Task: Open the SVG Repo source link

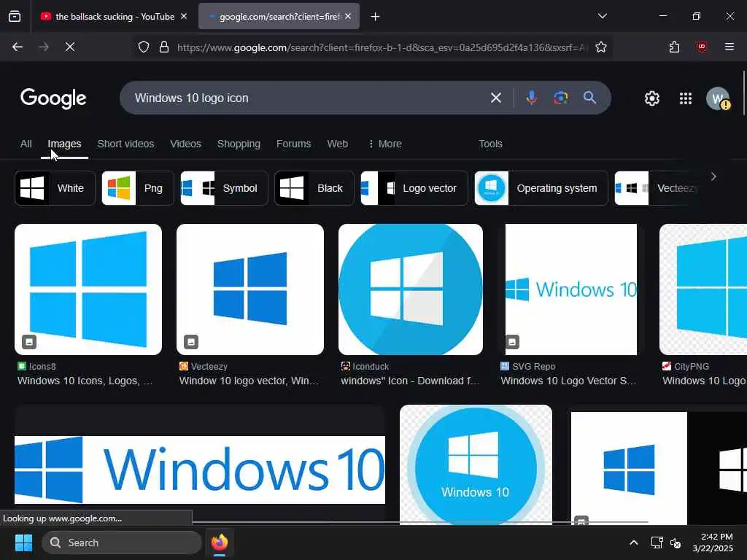Action: click(528, 366)
